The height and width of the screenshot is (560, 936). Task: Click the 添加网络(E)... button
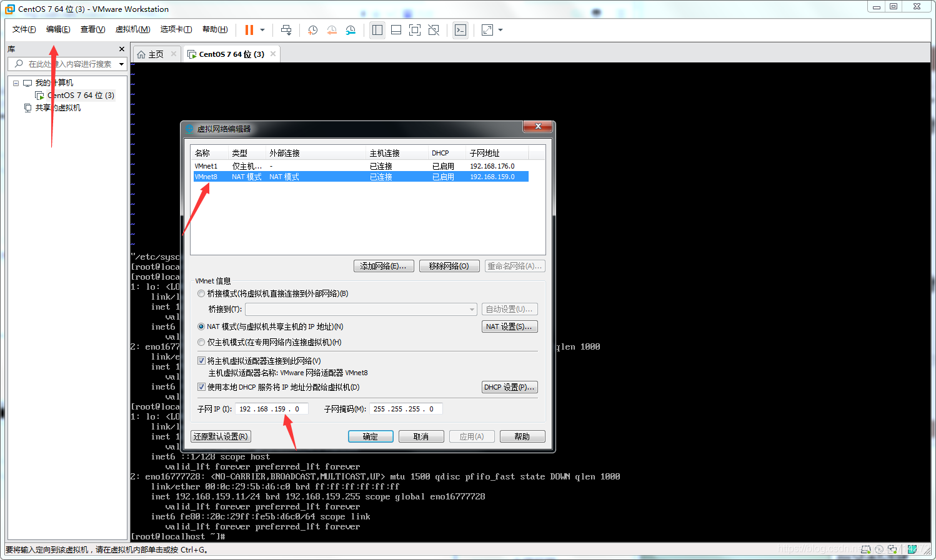384,266
